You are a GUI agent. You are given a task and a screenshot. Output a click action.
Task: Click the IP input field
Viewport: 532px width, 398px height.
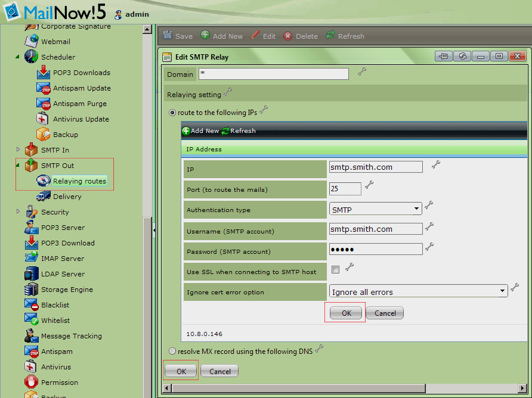coord(376,167)
